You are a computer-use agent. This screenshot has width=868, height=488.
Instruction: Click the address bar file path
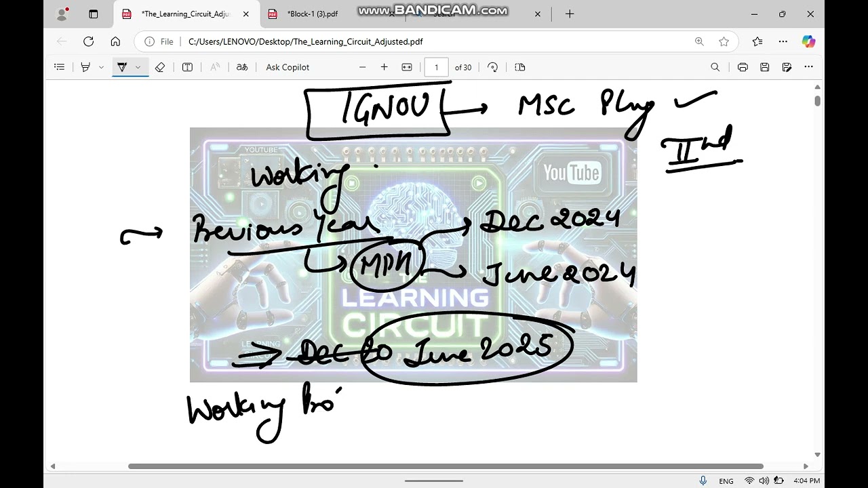pos(305,41)
